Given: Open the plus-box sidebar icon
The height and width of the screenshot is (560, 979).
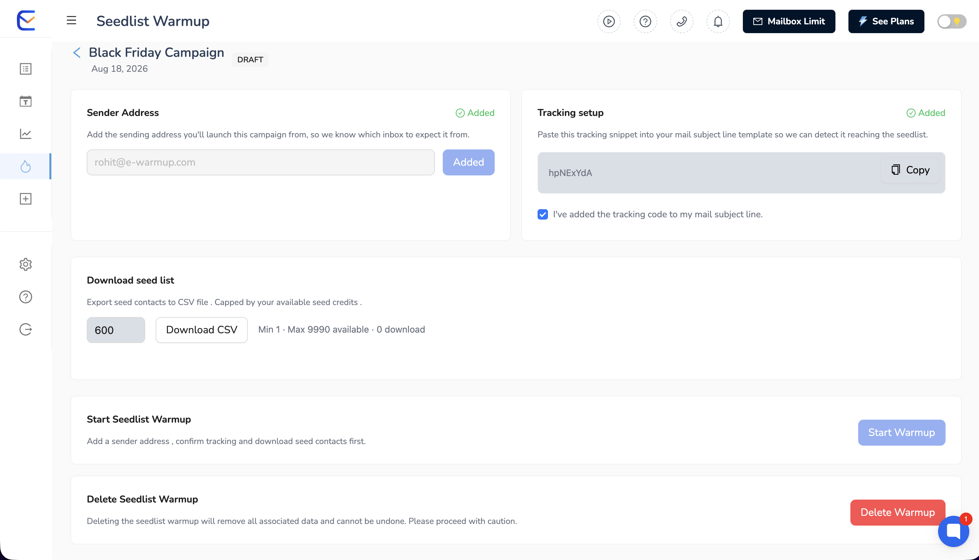Looking at the screenshot, I should (x=25, y=199).
